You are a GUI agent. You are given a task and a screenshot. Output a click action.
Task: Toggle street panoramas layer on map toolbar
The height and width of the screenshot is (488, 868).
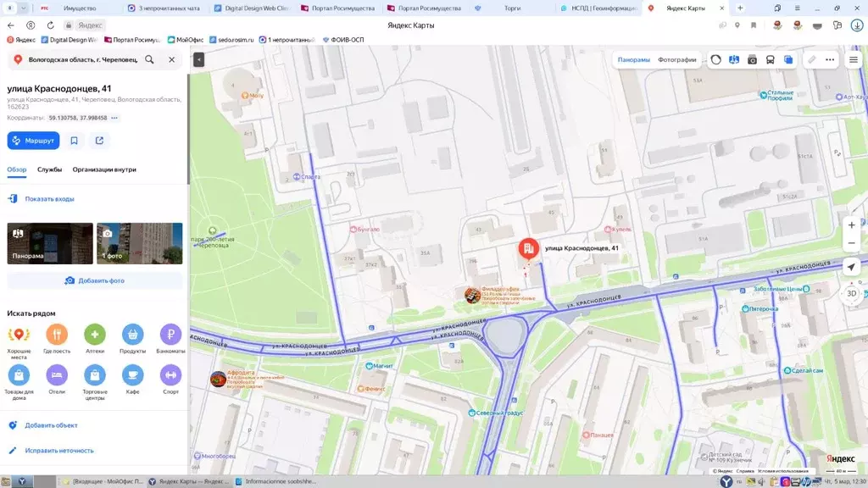[x=734, y=60]
